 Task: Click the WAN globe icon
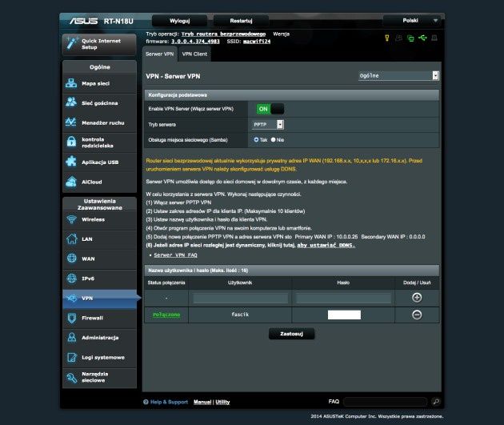(x=71, y=259)
